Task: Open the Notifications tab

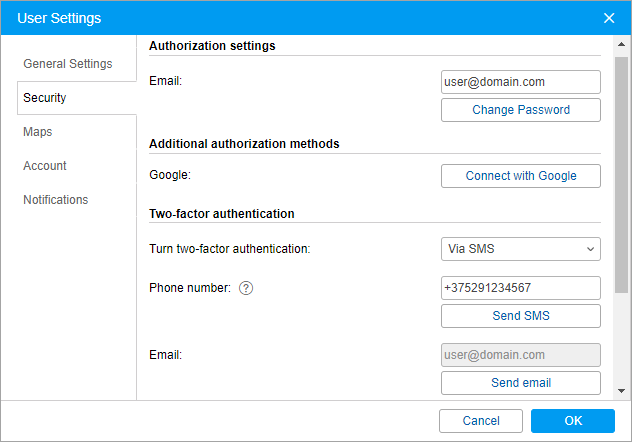Action: tap(56, 200)
